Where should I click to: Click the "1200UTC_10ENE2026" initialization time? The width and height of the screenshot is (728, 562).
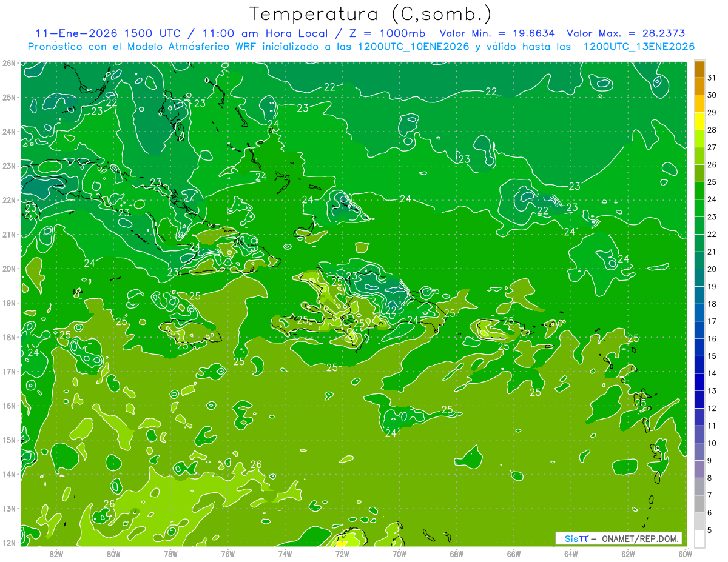pyautogui.click(x=413, y=47)
